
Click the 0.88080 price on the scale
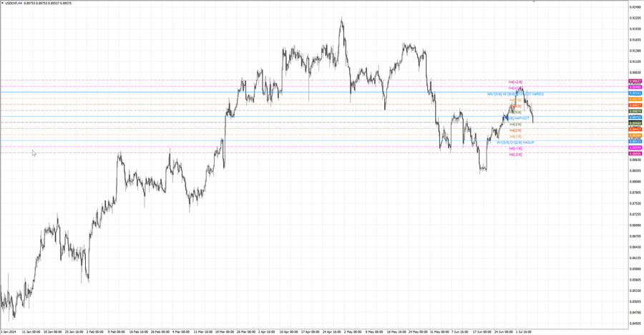635,181
